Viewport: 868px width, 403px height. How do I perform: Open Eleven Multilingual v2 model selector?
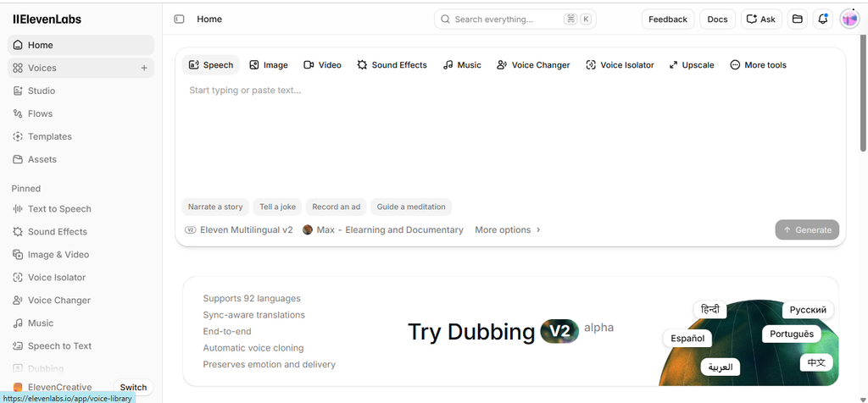[x=238, y=230]
